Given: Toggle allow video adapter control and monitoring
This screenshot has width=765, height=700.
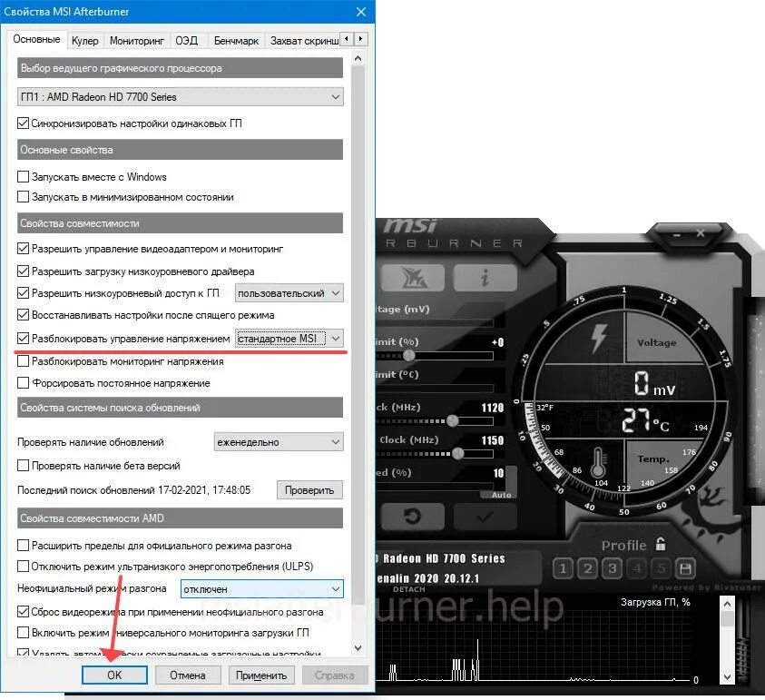Looking at the screenshot, I should pyautogui.click(x=23, y=248).
